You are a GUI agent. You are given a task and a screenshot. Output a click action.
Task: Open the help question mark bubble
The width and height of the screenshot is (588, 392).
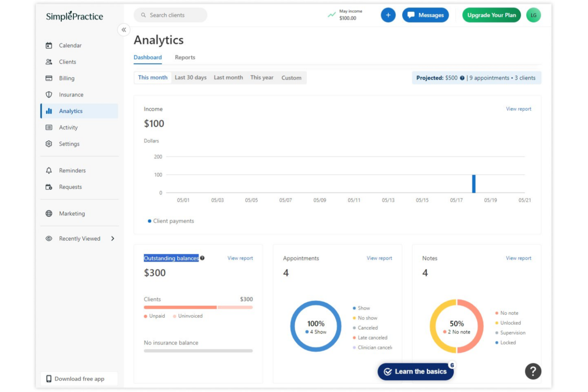click(533, 371)
